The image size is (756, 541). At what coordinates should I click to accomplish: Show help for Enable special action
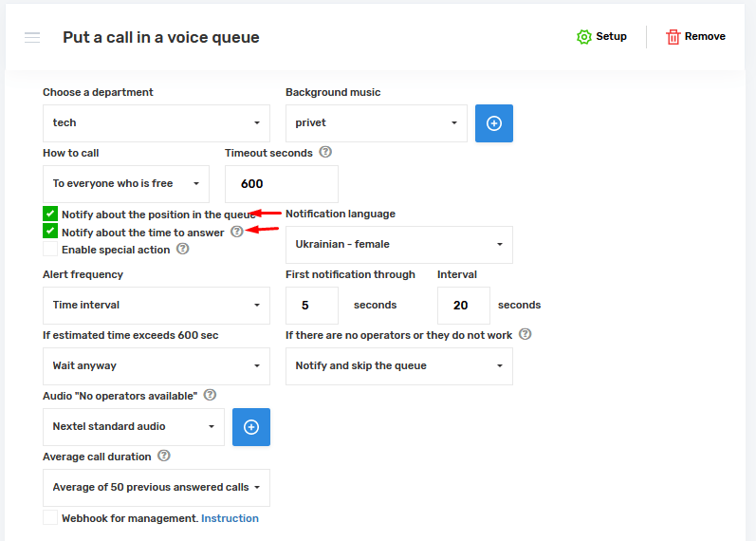[x=182, y=249]
